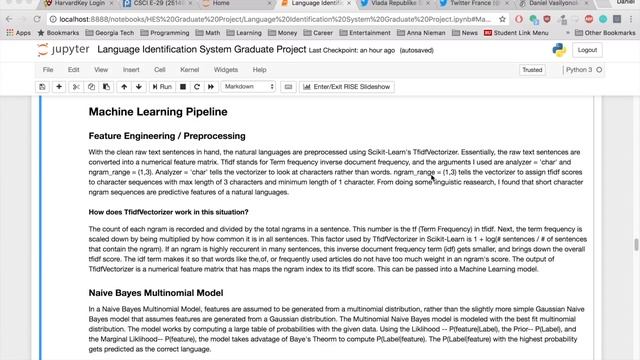Bookmark this page with star icon
640x360 pixels.
click(x=502, y=19)
